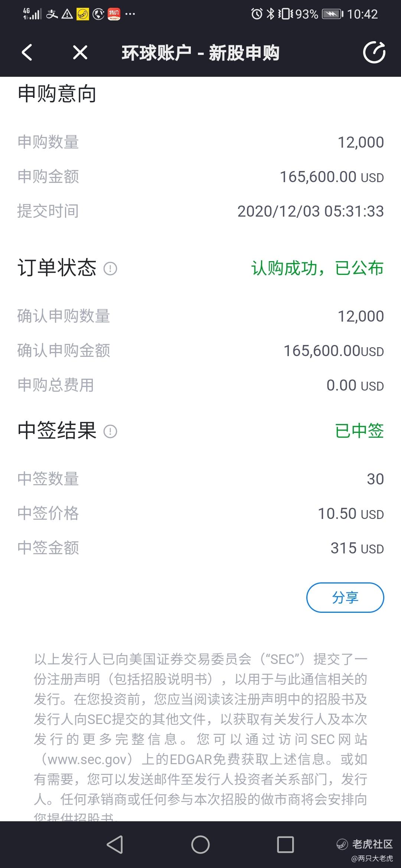Tap the refresh icon in header

(374, 52)
